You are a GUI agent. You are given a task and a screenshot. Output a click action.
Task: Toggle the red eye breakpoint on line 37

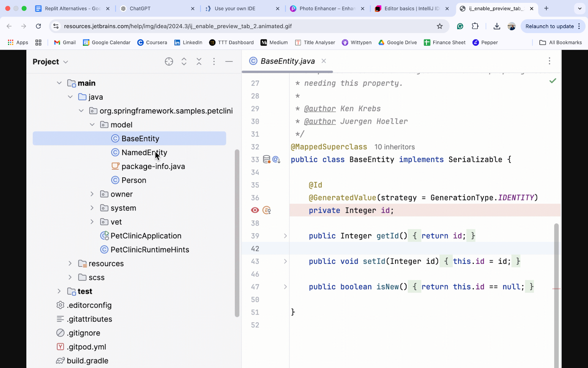(x=255, y=210)
